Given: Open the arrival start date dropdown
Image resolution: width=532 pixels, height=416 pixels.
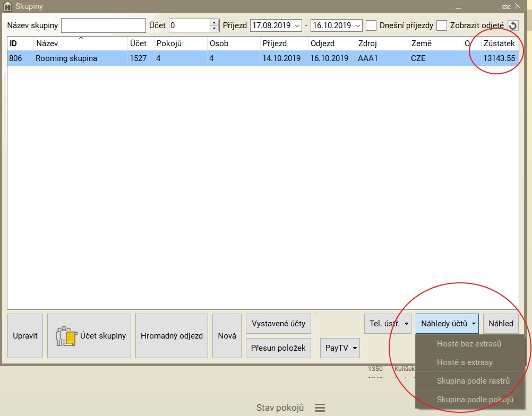Looking at the screenshot, I should point(296,25).
